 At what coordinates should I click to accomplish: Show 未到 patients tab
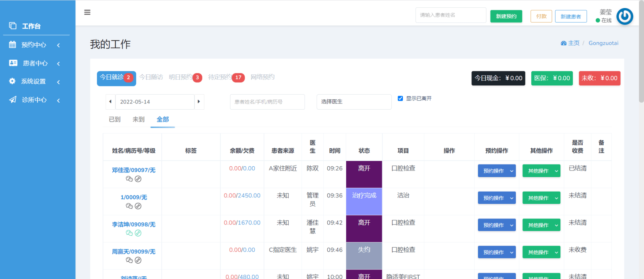[x=138, y=120]
